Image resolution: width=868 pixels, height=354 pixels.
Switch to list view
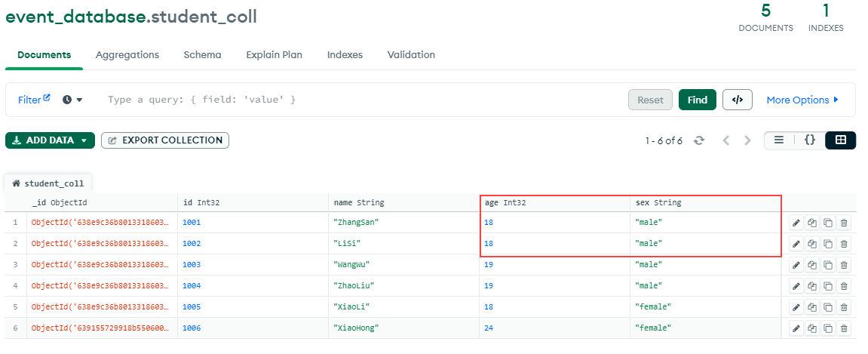(779, 140)
